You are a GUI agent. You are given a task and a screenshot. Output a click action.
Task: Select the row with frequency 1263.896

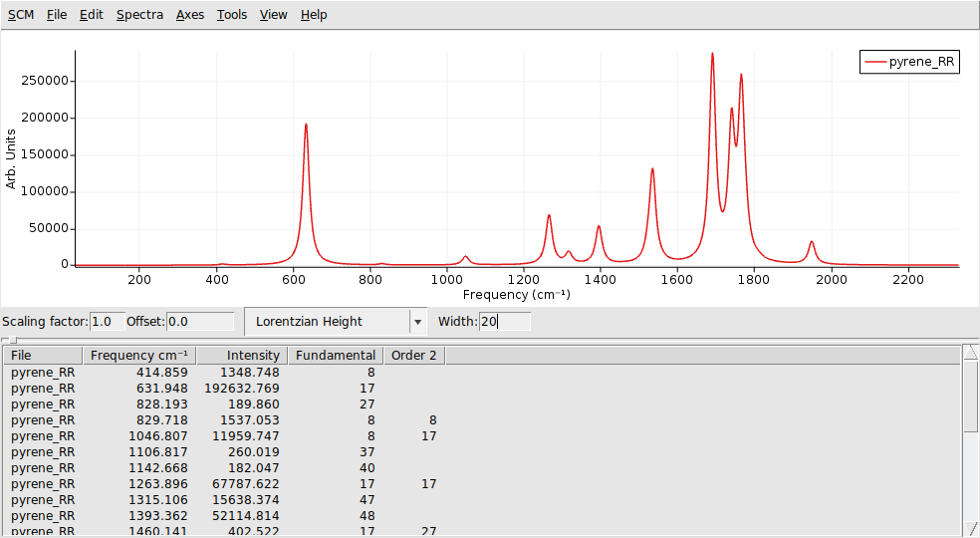tap(159, 484)
